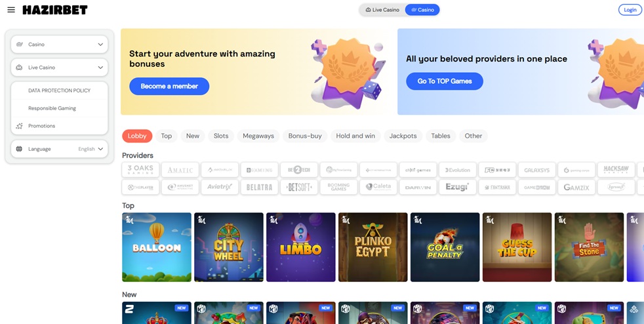Screen dimensions: 644x324
Task: Open the hamburger menu icon
Action: point(11,10)
